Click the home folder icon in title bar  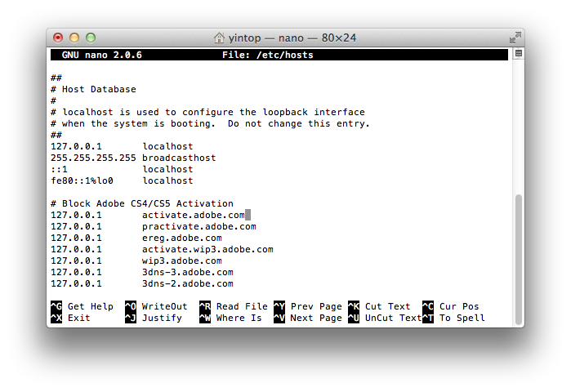point(219,38)
